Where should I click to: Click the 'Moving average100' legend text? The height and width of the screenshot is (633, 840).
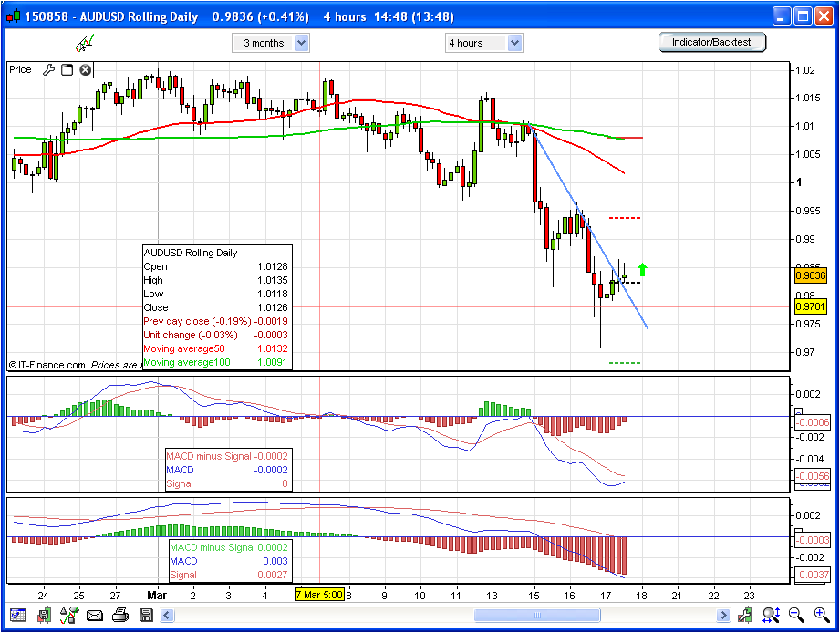[x=187, y=362]
